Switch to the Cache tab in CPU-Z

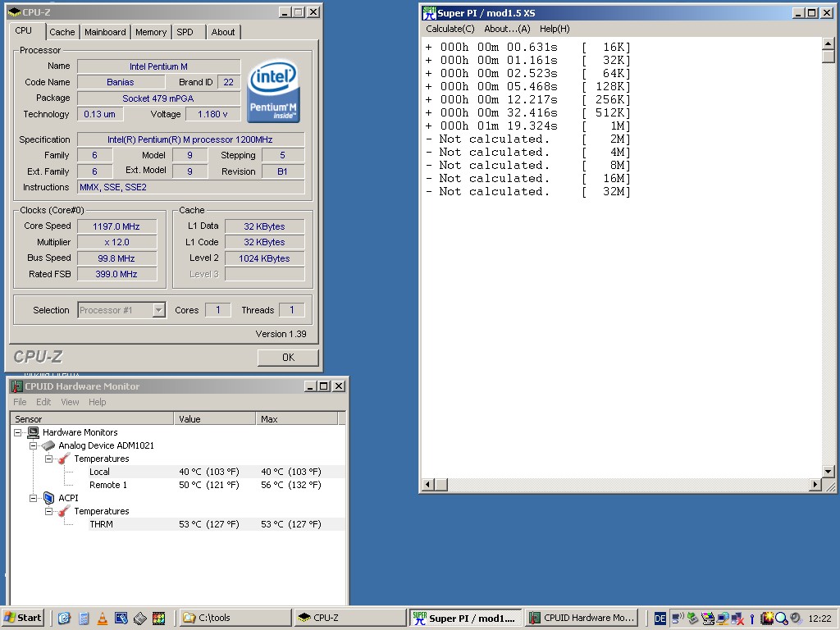(x=62, y=32)
